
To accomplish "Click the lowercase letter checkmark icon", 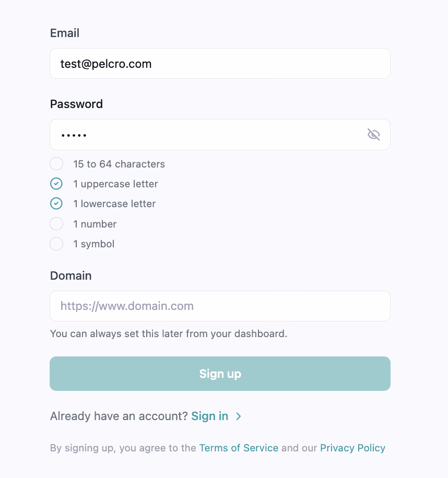I will click(56, 204).
